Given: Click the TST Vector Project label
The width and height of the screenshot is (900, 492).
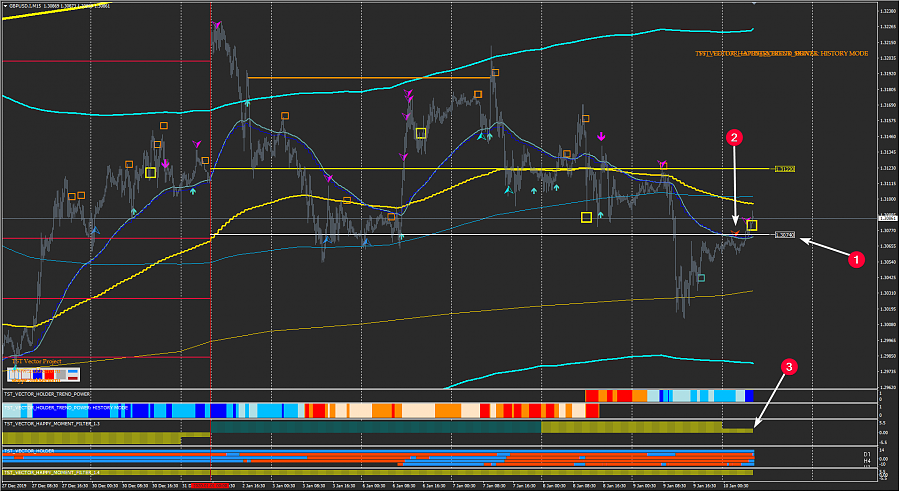Looking at the screenshot, I should pos(37,362).
